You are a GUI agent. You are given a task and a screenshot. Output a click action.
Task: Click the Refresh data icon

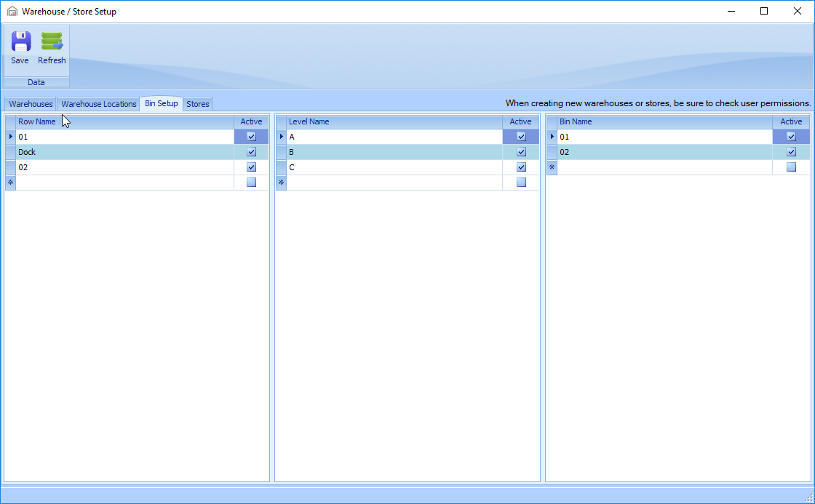pyautogui.click(x=52, y=42)
